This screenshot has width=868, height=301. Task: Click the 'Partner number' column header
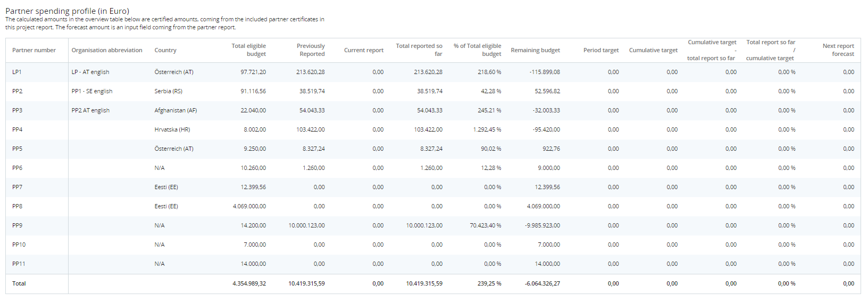click(34, 50)
